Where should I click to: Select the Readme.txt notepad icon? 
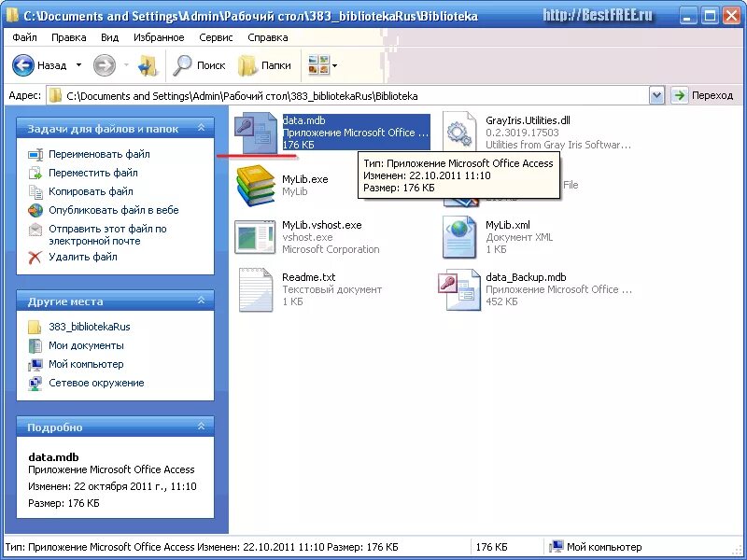coord(256,289)
